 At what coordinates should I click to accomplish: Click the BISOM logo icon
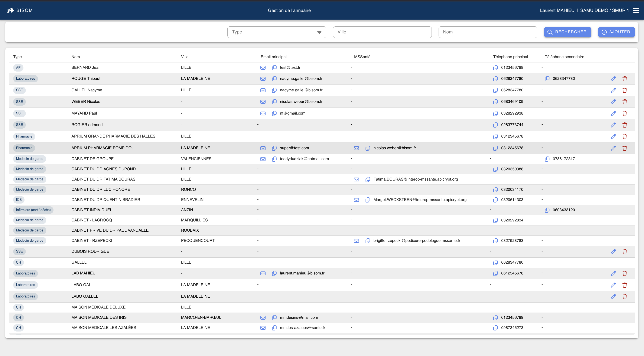click(x=10, y=10)
